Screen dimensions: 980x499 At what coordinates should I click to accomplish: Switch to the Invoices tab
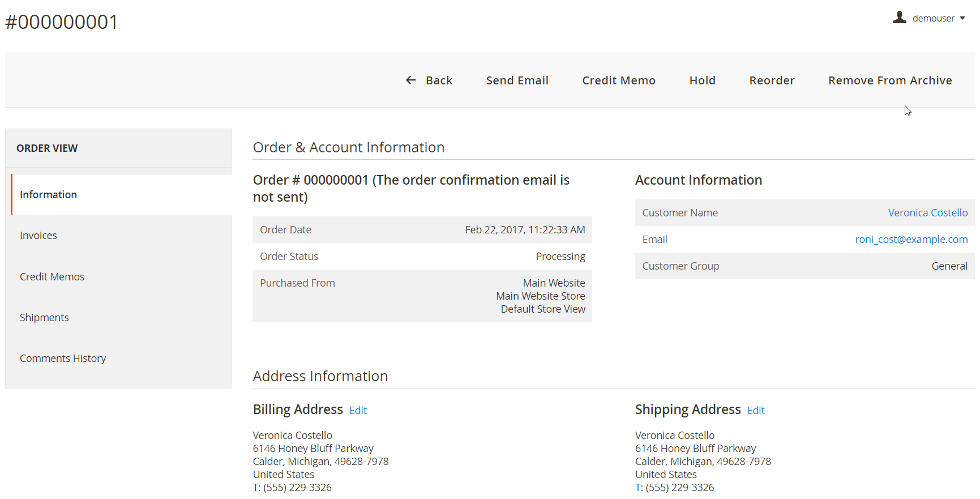click(x=38, y=236)
